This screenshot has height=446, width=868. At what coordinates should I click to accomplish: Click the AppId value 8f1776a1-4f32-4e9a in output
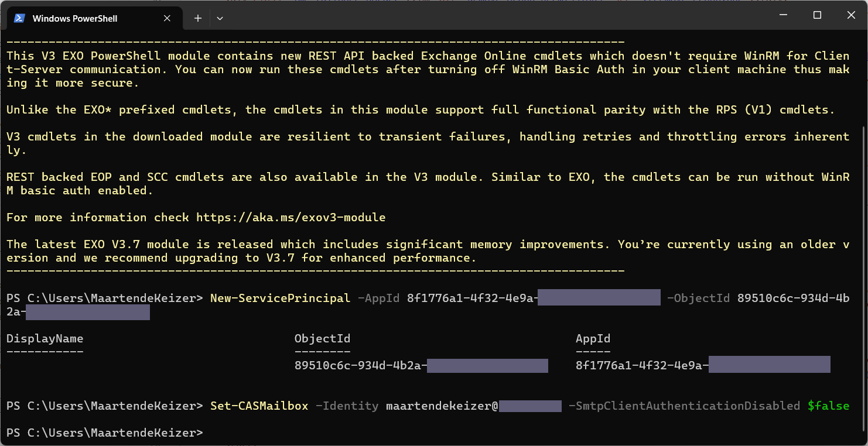pos(643,366)
